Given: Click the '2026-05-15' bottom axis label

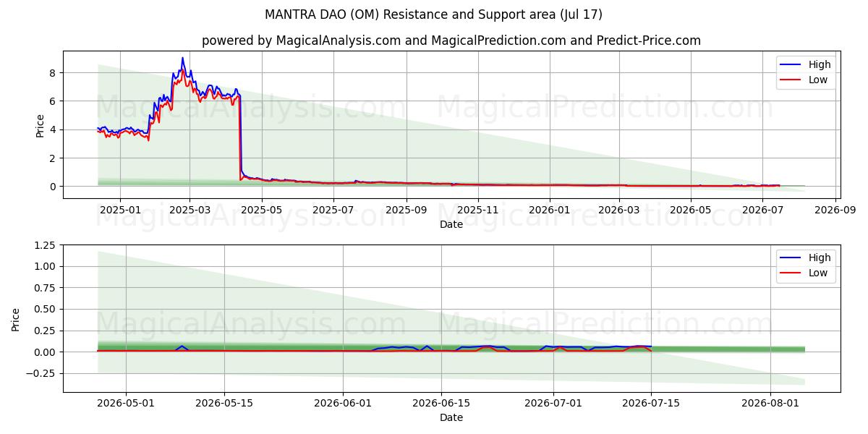Looking at the screenshot, I should (x=224, y=403).
